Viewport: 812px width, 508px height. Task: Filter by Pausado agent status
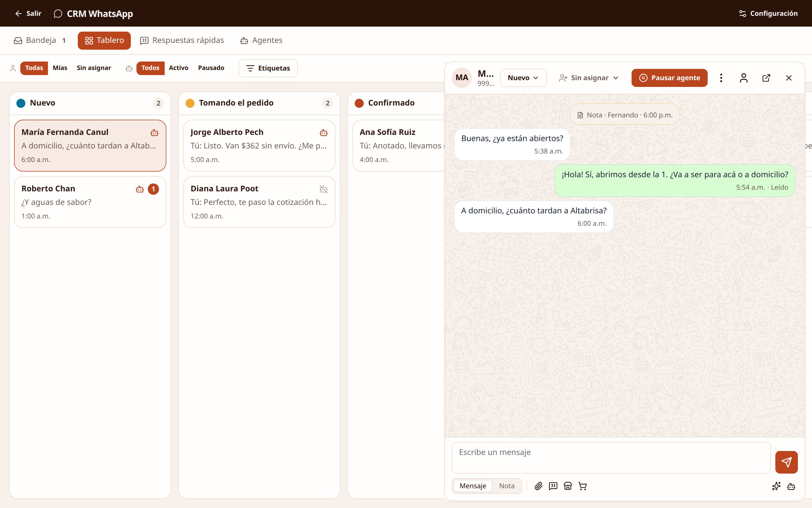click(x=211, y=68)
